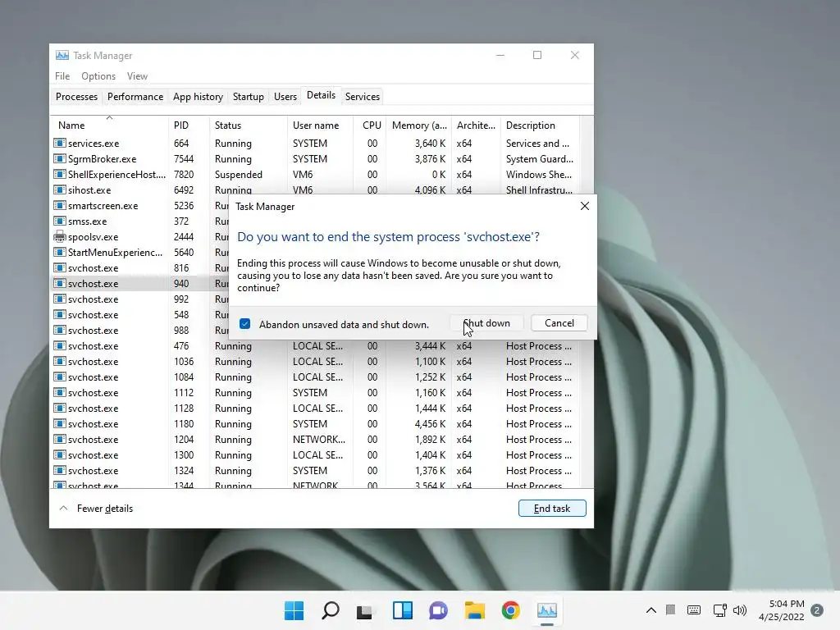
Task: Click the Shut down button
Action: pos(486,323)
